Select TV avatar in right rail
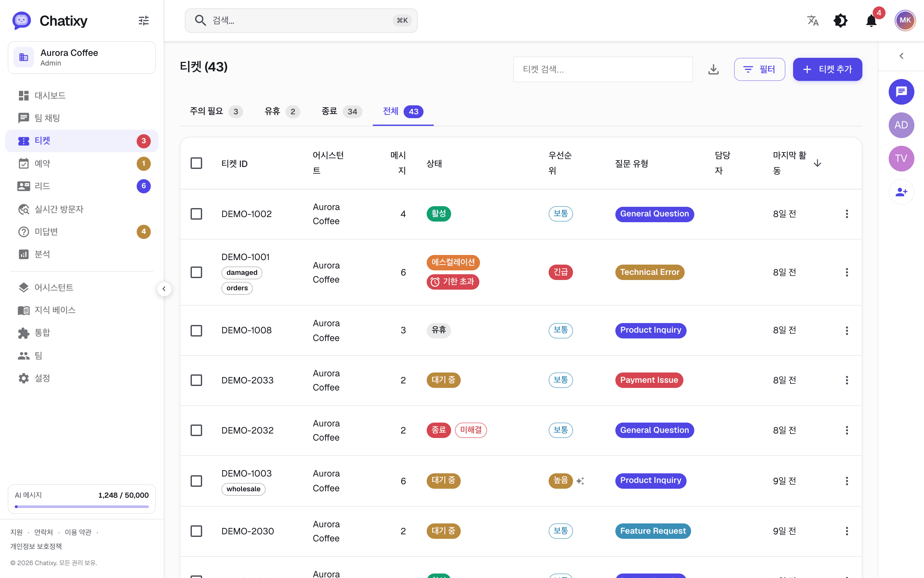This screenshot has height=578, width=924. pyautogui.click(x=901, y=158)
